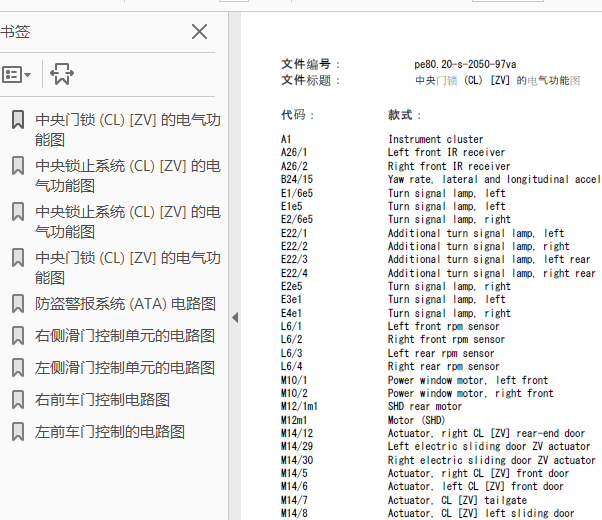The height and width of the screenshot is (520, 602).
Task: Click bookmark icon of the third entry 中央锁止系统
Action: pos(18,212)
